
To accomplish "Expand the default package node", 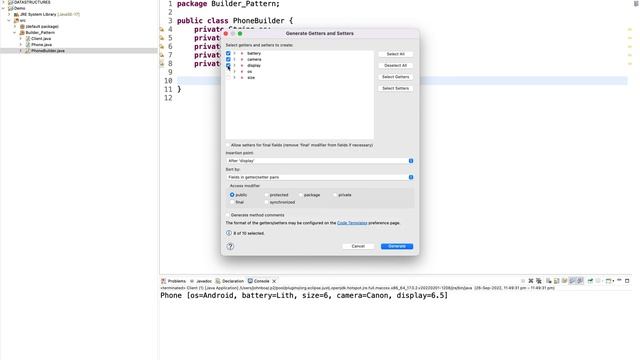I will tap(15, 26).
